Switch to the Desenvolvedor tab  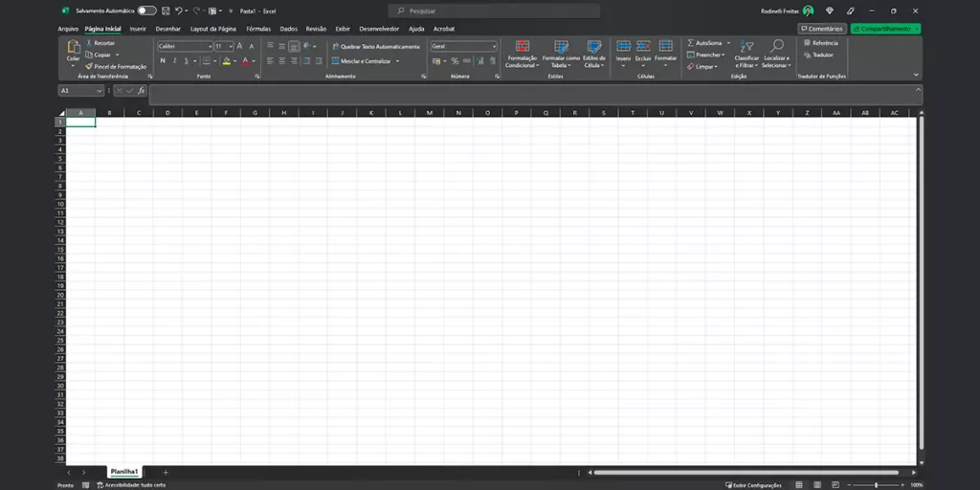[x=379, y=29]
